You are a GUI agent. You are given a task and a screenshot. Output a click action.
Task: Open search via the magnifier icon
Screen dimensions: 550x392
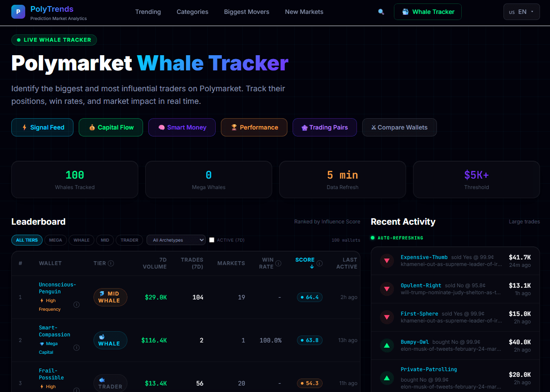click(381, 12)
